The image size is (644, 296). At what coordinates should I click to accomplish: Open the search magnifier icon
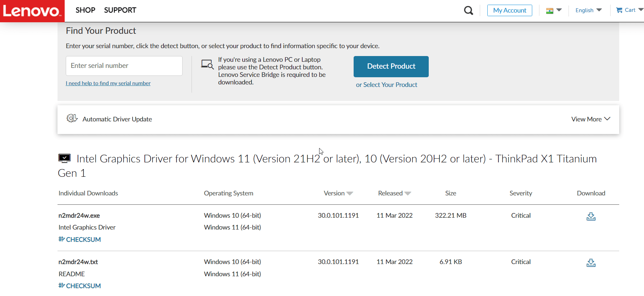click(x=468, y=10)
